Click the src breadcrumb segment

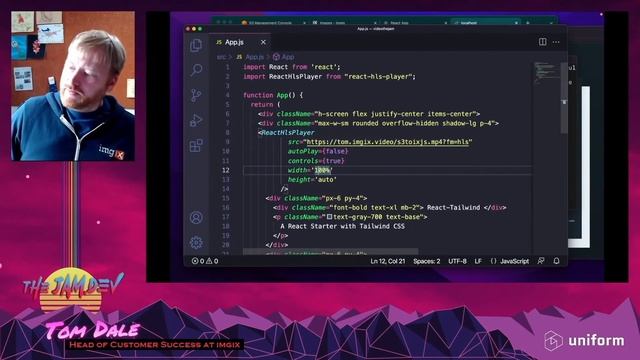click(x=221, y=57)
